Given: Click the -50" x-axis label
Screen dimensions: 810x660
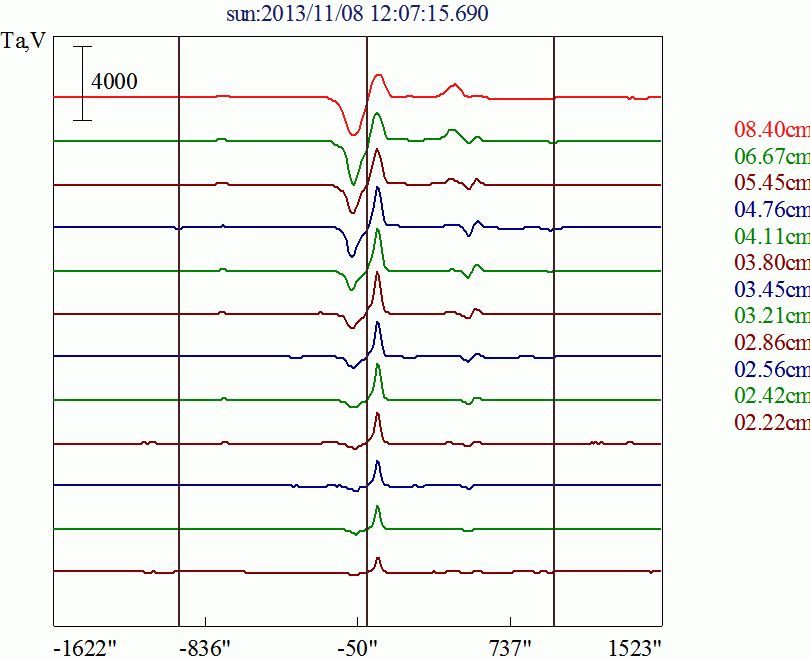Looking at the screenshot, I should point(357,648).
